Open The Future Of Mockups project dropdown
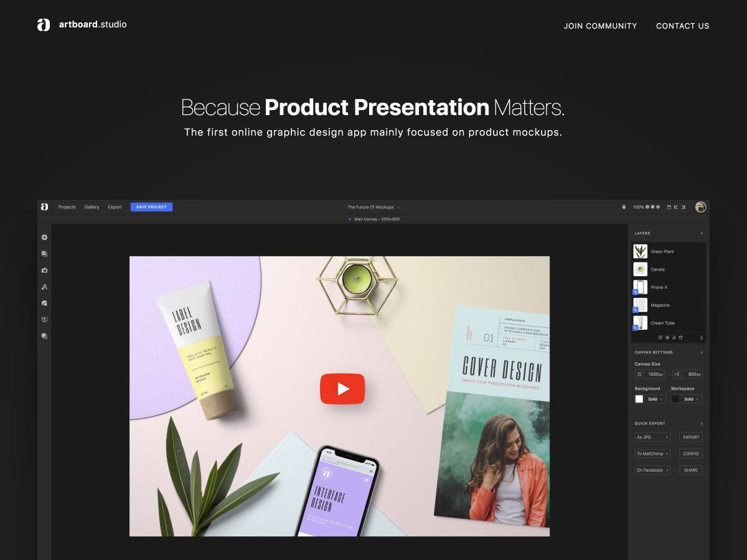 [374, 207]
